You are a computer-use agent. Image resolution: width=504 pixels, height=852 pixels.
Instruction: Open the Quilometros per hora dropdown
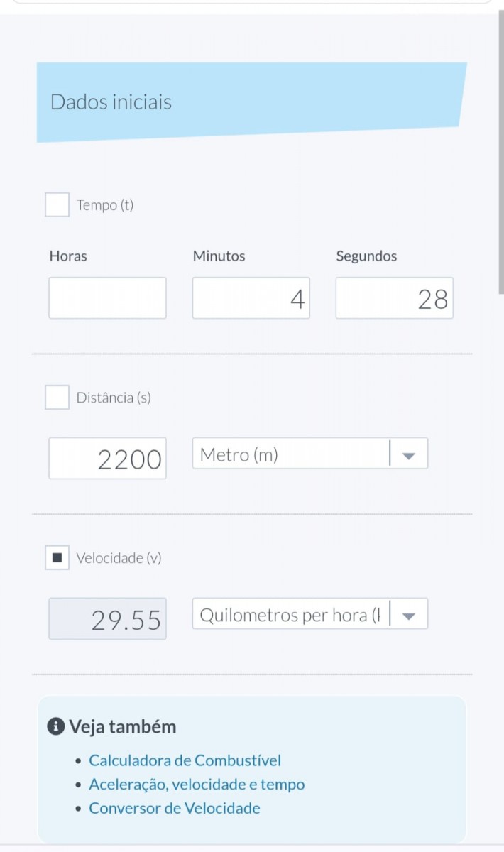[x=310, y=613]
